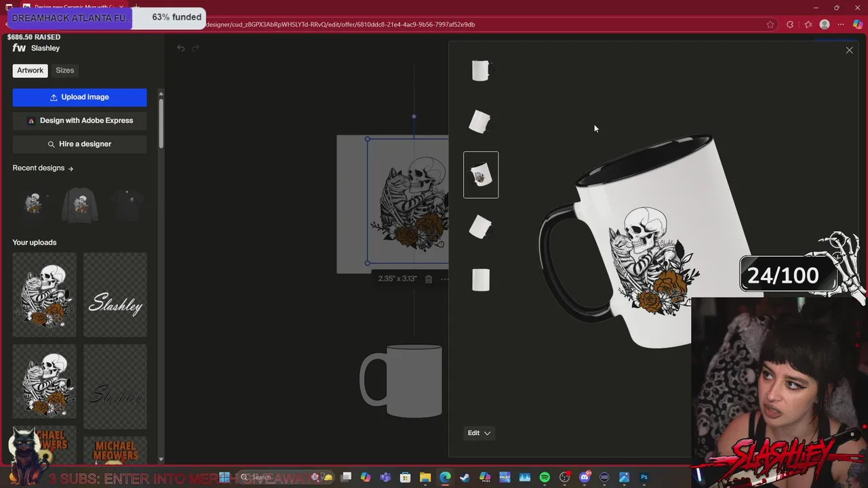Open the Photos app from the taskbar
The image size is (868, 488).
(x=624, y=477)
